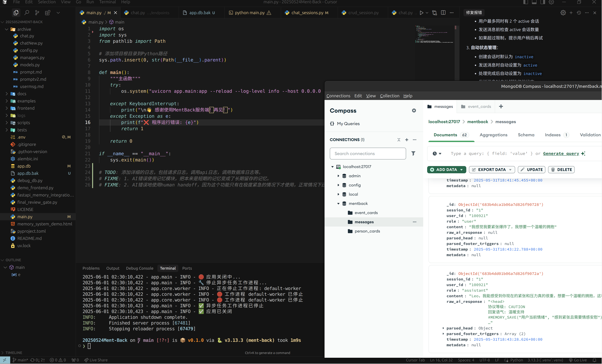Click the UPDATE button in Compass
The width and height of the screenshot is (602, 364).
(531, 170)
